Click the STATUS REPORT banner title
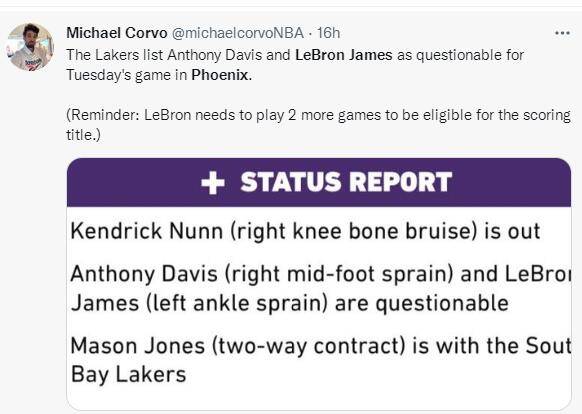This screenshot has width=582, height=414. point(346,182)
